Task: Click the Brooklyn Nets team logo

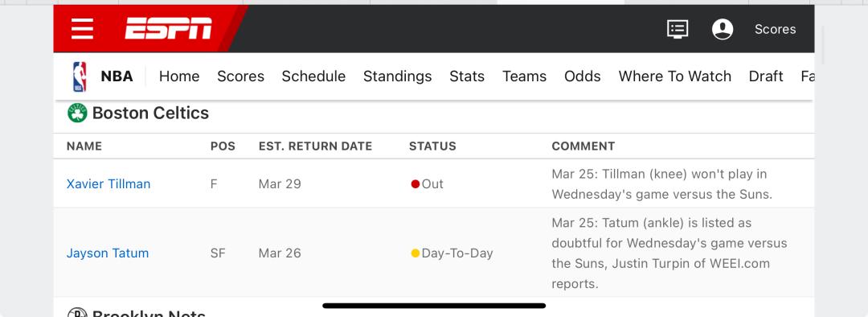Action: pyautogui.click(x=77, y=313)
